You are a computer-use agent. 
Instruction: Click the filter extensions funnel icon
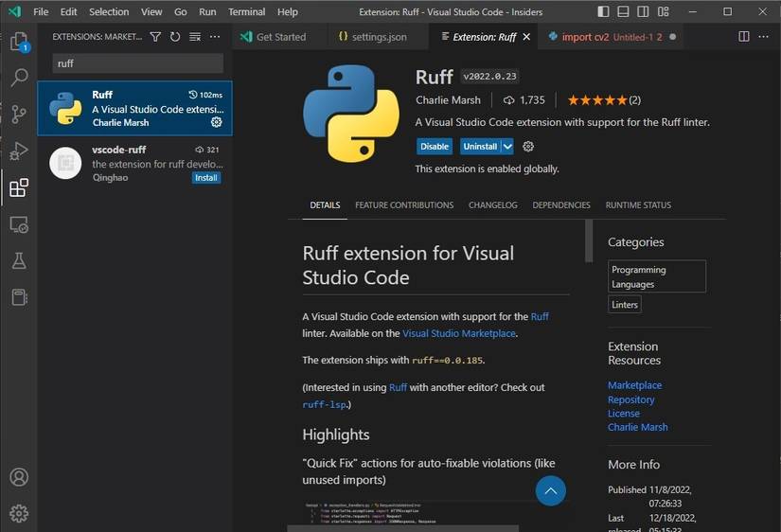(155, 37)
